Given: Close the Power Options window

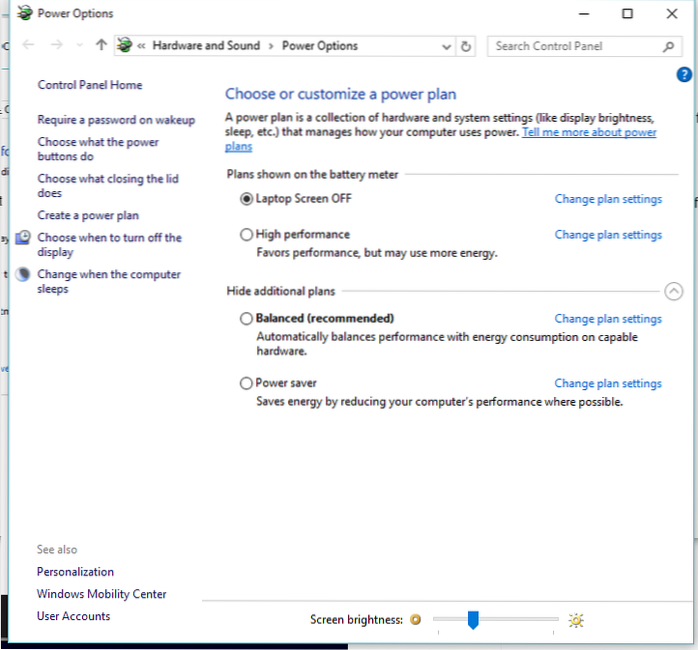Looking at the screenshot, I should [x=672, y=14].
